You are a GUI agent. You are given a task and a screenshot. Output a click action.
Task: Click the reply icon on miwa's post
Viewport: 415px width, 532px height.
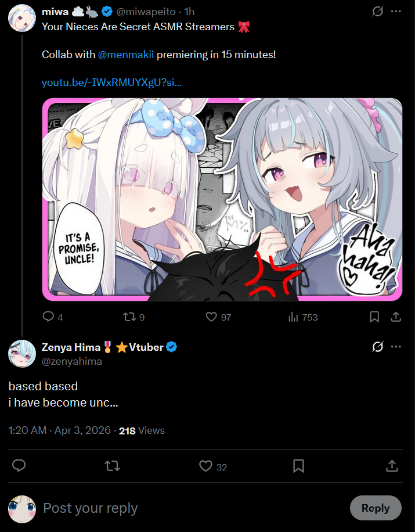48,317
